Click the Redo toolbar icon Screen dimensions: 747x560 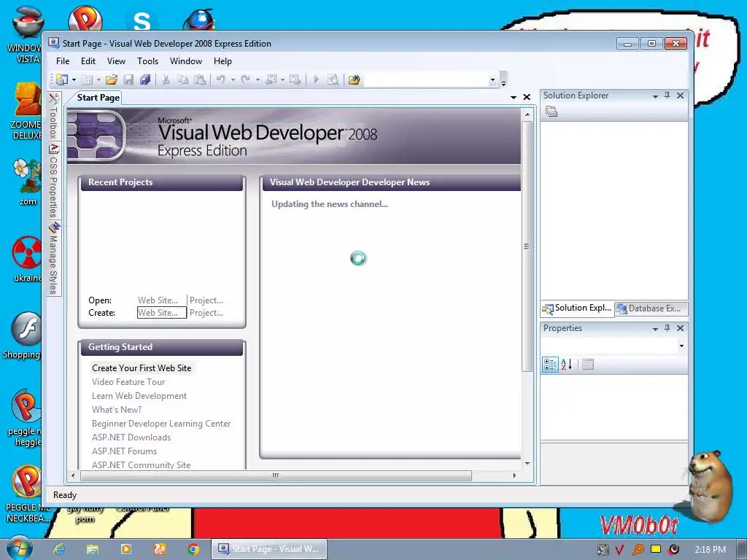pos(245,79)
